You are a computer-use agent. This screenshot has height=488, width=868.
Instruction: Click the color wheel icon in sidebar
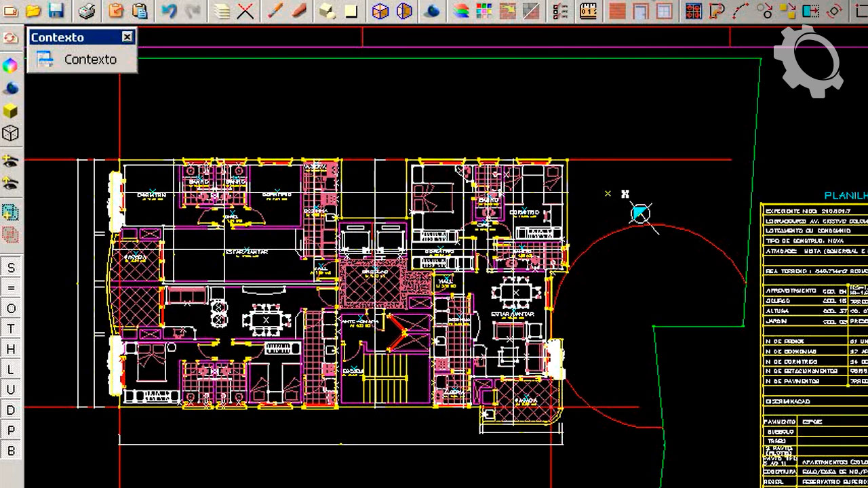coord(10,66)
